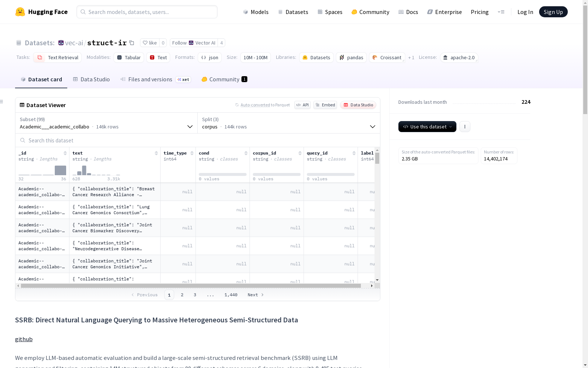Screen dimensions: 588x368
Task: Click the Datasets library tag
Action: 316,57
